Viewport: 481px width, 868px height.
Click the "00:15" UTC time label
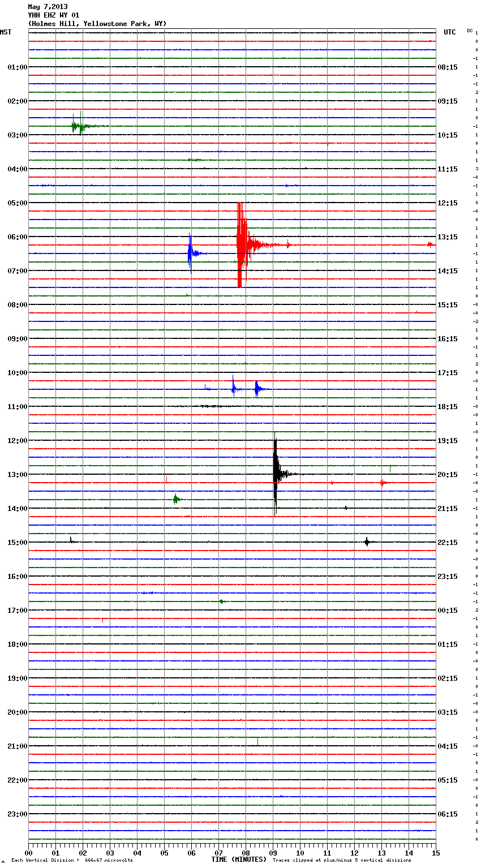(448, 610)
